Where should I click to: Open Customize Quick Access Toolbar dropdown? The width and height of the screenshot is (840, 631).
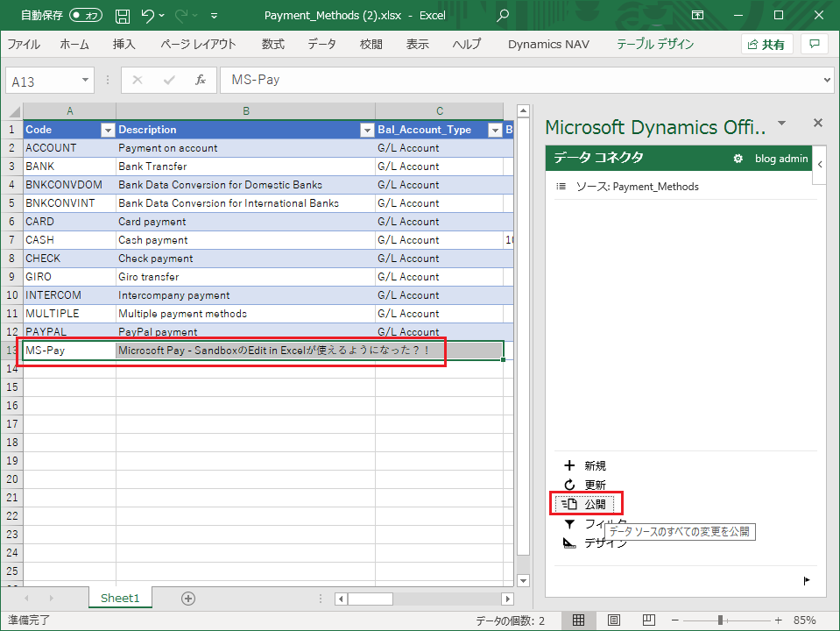click(x=214, y=16)
